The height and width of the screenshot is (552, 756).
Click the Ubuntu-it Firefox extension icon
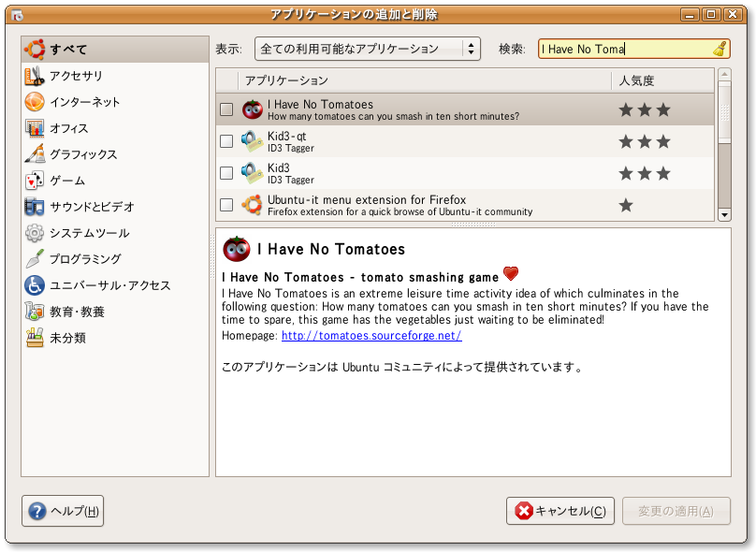click(x=253, y=205)
